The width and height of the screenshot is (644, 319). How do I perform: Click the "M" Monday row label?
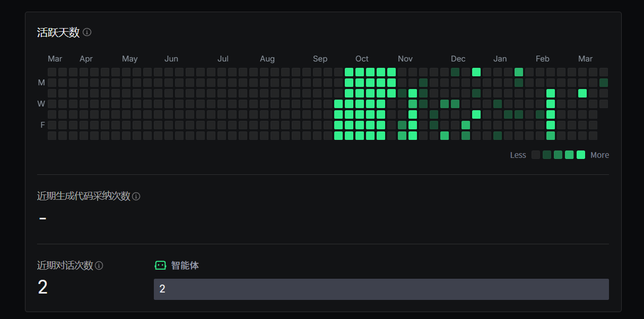pyautogui.click(x=41, y=83)
